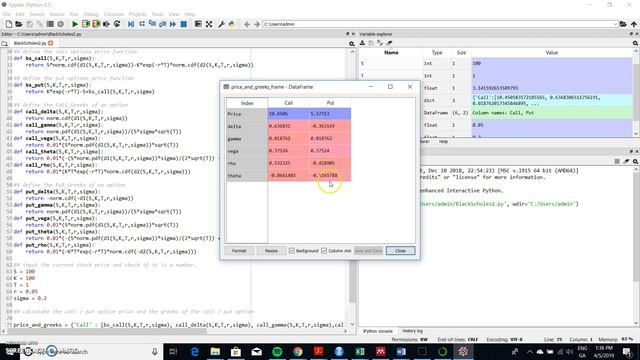Start debugging with the Debug file icon
This screenshot has width=640, height=360.
(131, 24)
